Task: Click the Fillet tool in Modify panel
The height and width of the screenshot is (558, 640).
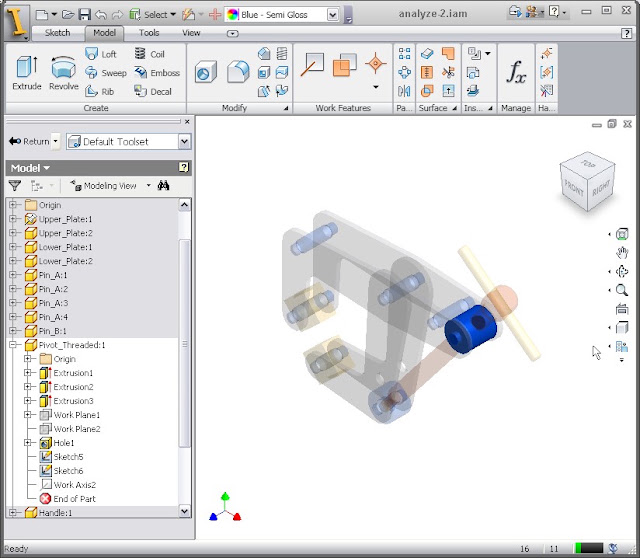Action: 238,72
